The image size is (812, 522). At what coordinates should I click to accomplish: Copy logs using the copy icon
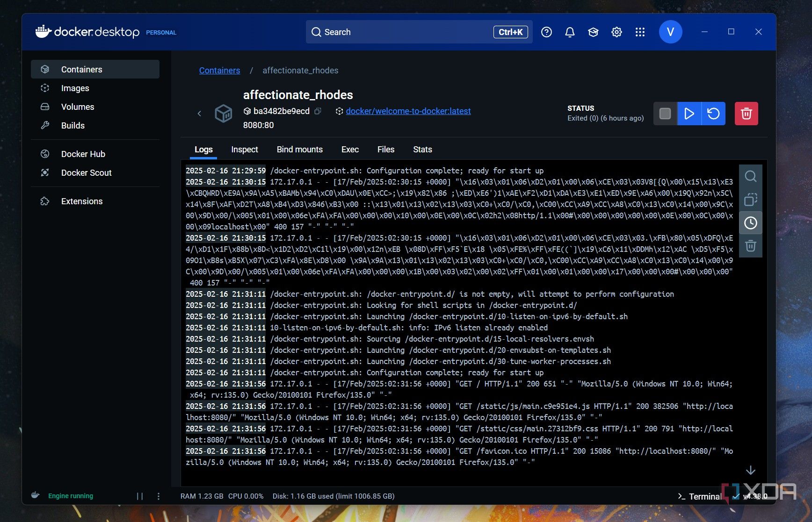[x=751, y=200]
